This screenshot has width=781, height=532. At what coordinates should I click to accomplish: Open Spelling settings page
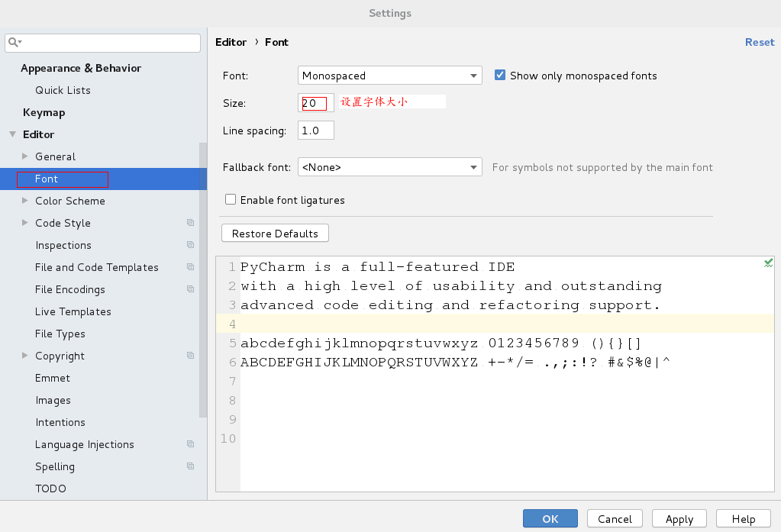click(x=55, y=467)
